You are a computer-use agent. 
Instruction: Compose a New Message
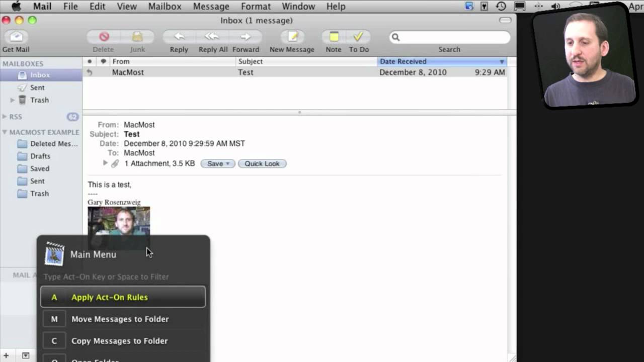(x=292, y=37)
